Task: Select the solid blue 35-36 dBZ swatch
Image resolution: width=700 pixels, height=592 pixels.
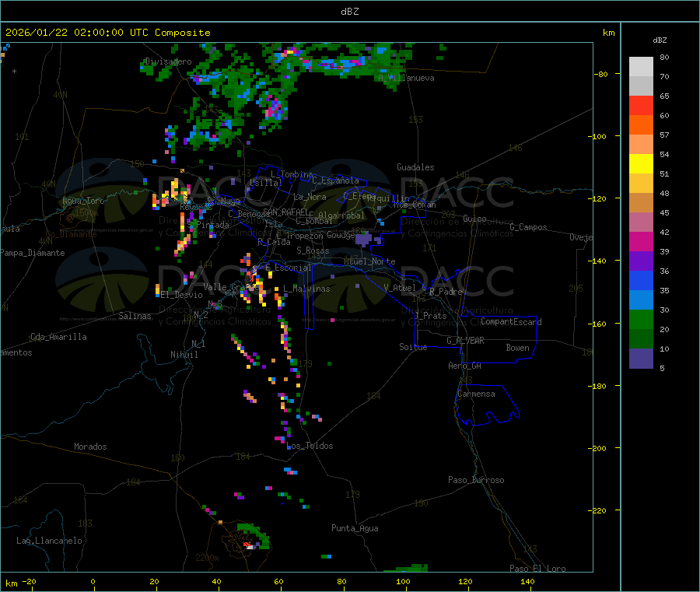Action: click(x=641, y=280)
